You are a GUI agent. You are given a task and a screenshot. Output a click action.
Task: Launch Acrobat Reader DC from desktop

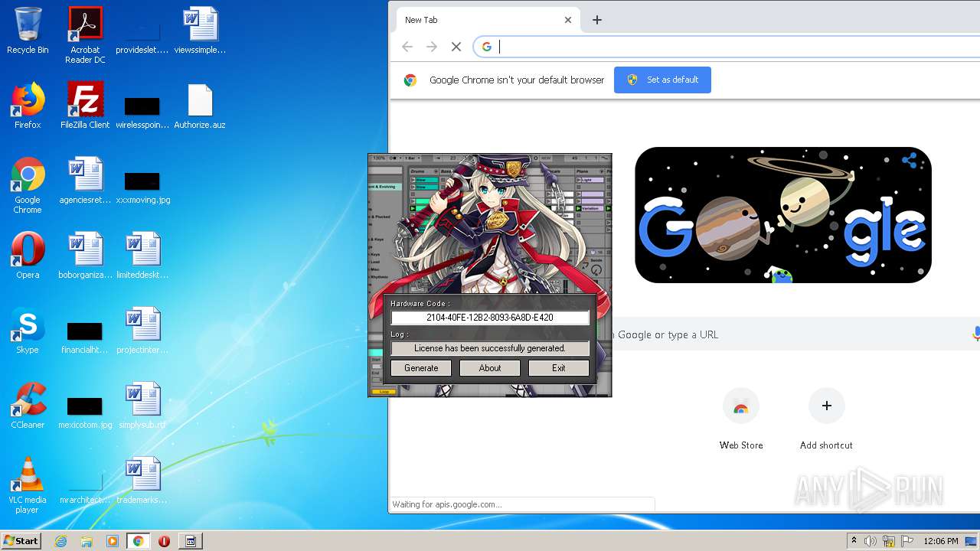click(85, 35)
